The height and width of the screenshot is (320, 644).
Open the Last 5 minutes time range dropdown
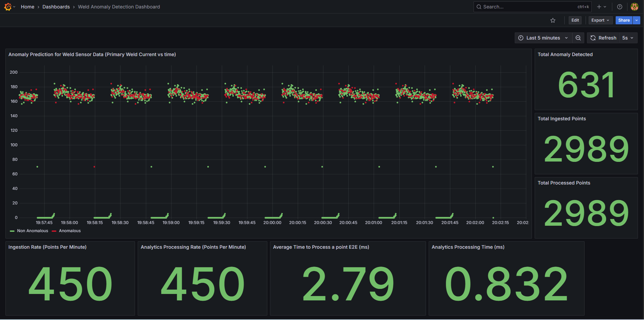[543, 38]
